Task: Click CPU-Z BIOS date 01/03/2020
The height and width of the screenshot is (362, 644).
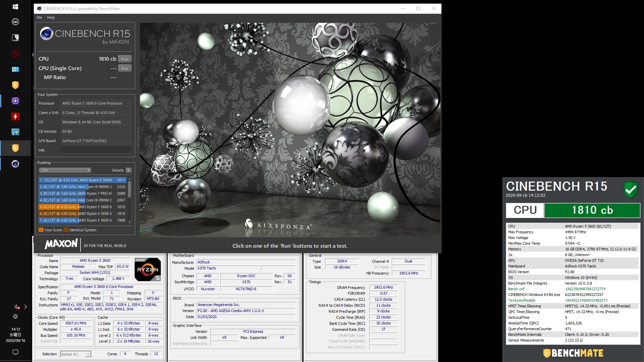Action: pos(246,317)
